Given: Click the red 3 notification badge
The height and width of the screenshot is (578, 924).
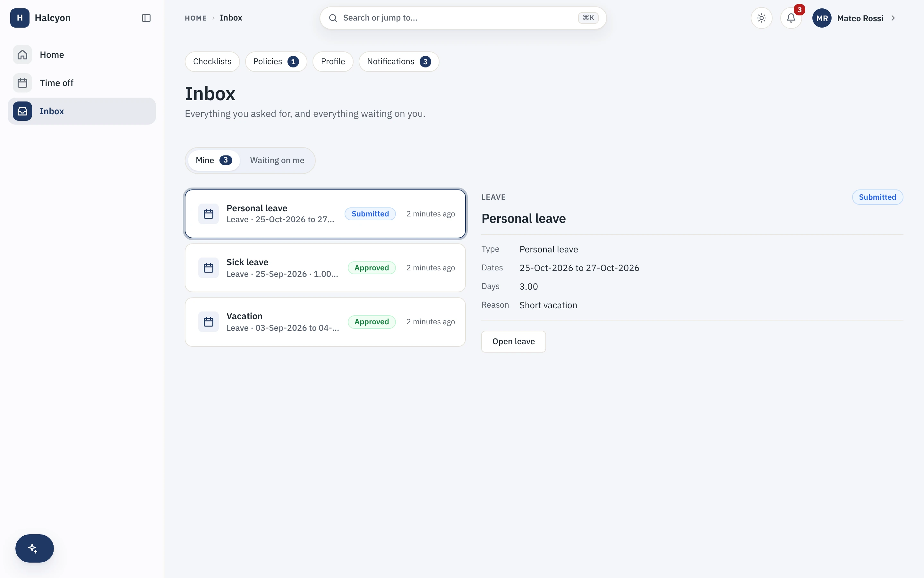Looking at the screenshot, I should [799, 10].
